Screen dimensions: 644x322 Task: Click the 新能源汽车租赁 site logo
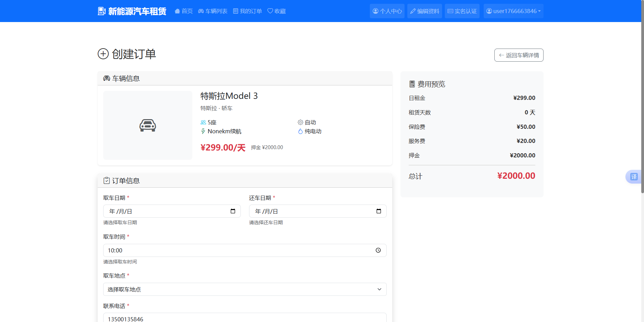click(132, 11)
